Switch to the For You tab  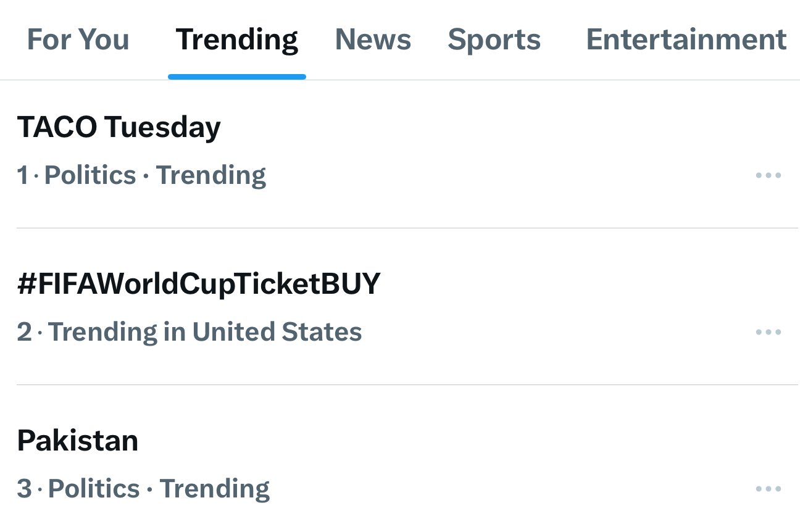click(78, 40)
